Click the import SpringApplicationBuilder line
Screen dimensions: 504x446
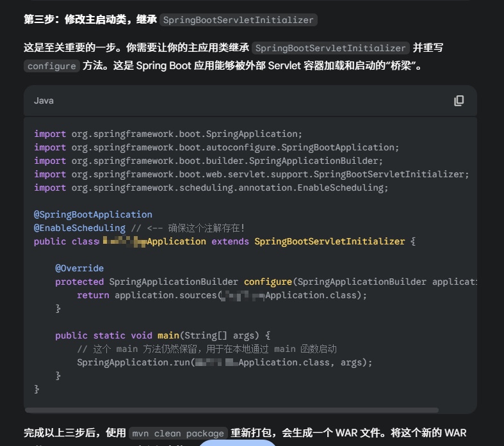209,161
